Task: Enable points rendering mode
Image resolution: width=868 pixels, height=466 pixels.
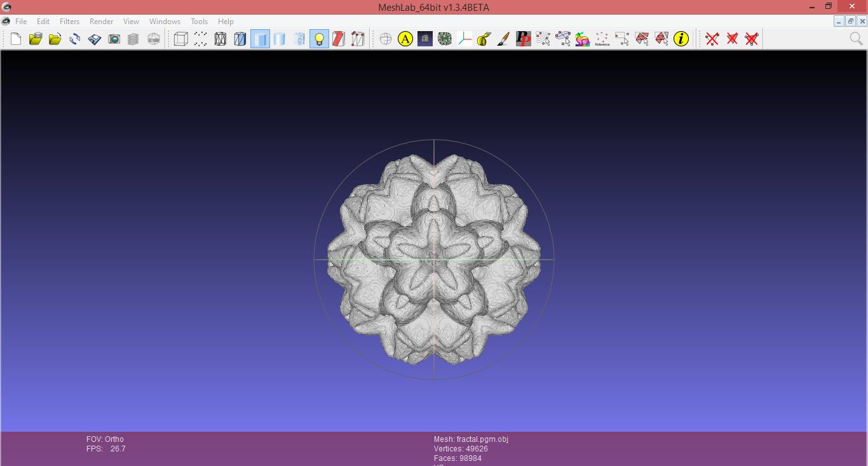Action: pyautogui.click(x=200, y=39)
